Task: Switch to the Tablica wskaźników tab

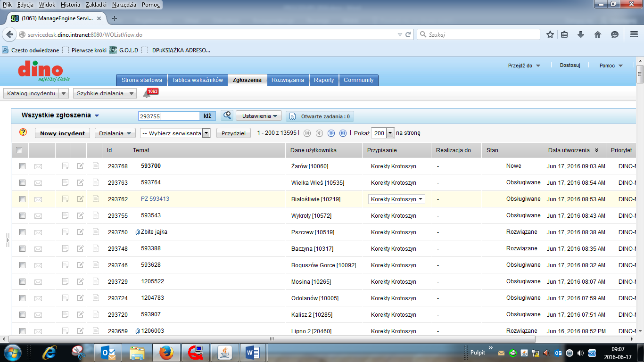Action: click(x=197, y=80)
